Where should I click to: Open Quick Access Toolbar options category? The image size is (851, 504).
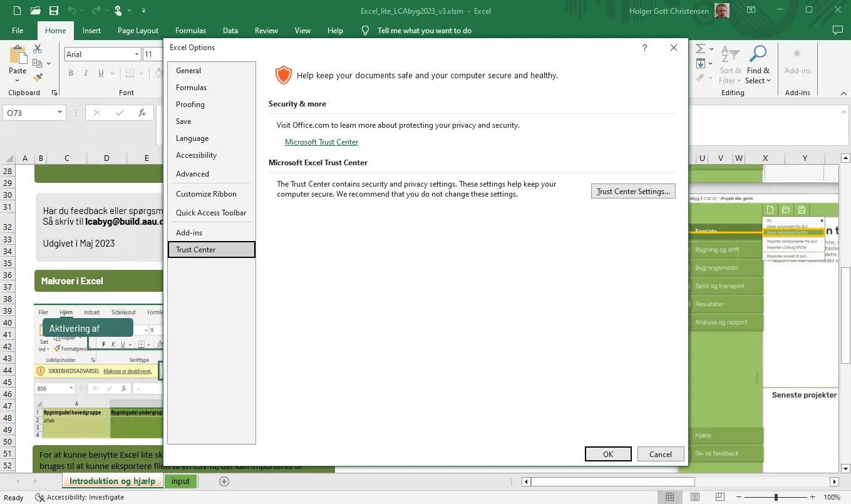point(212,213)
